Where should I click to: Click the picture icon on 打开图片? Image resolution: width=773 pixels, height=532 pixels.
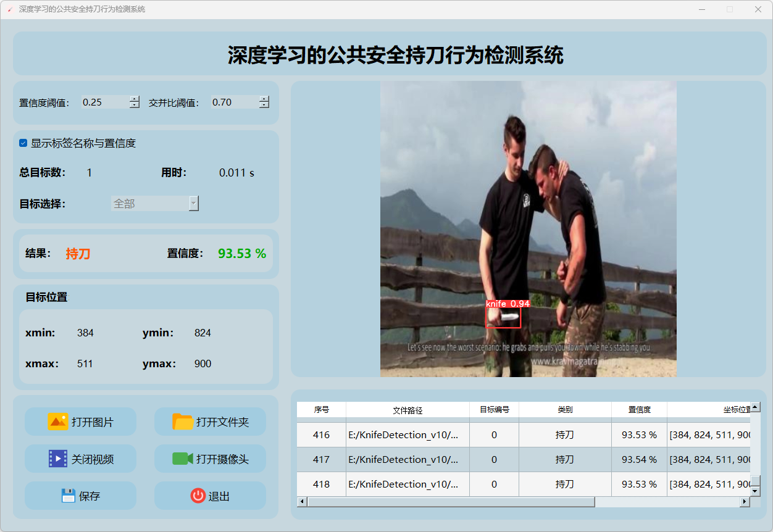58,422
